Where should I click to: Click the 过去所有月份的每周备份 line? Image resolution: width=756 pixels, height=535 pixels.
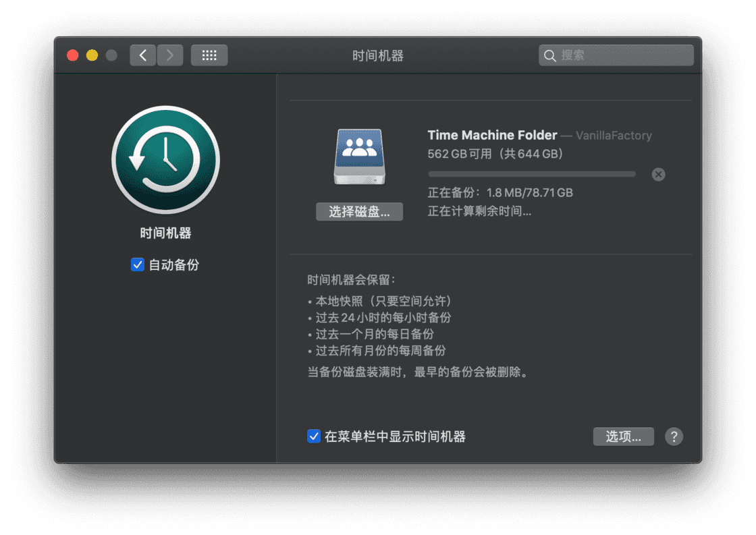[377, 350]
